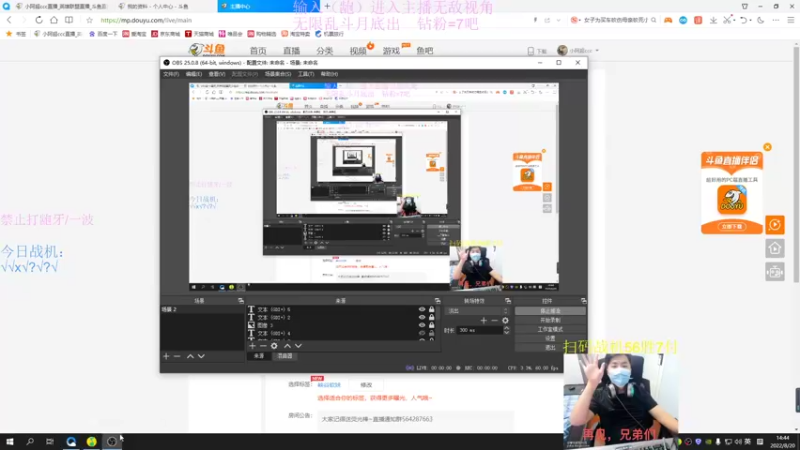Viewport: 800px width, 450px height.
Task: Click the 房间公告 text field
Action: (415, 419)
